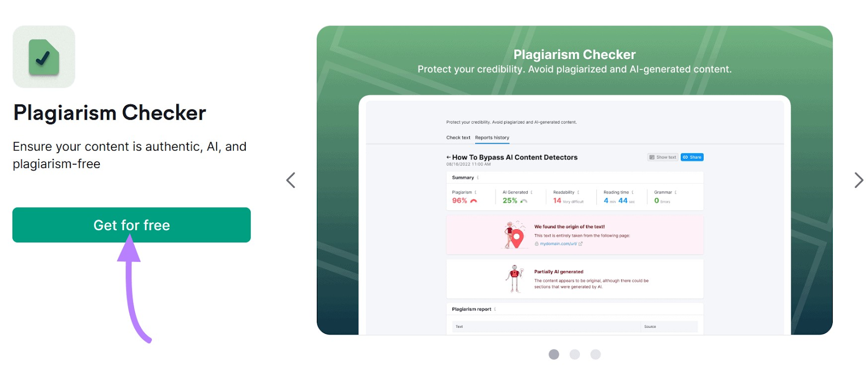Advance to next carousel slide arrow
The width and height of the screenshot is (868, 375).
pyautogui.click(x=858, y=180)
